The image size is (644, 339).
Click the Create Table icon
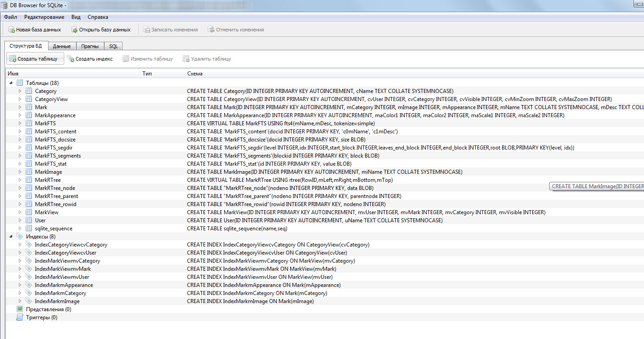click(13, 59)
